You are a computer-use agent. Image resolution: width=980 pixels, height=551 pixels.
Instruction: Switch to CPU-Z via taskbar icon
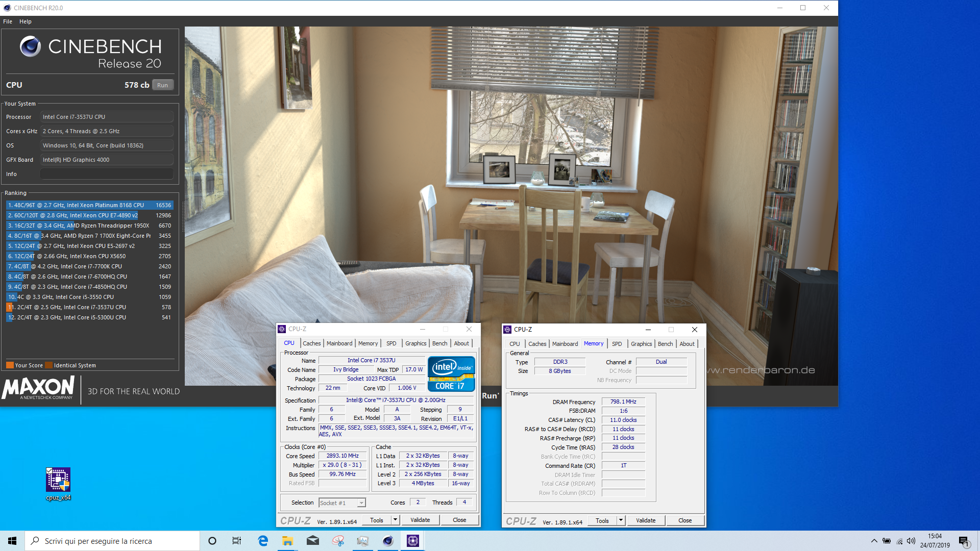pos(413,541)
